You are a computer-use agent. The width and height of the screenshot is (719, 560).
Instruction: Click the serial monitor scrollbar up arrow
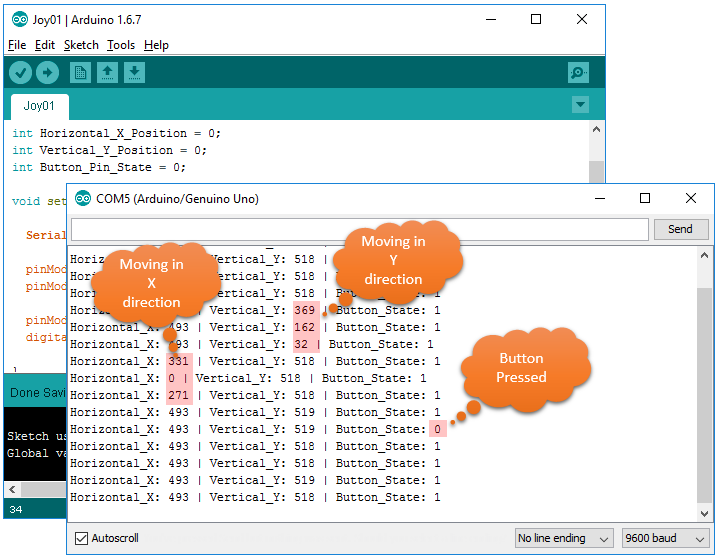pyautogui.click(x=704, y=255)
